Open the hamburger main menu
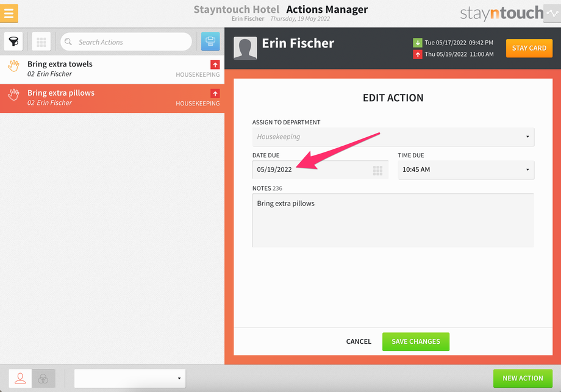The width and height of the screenshot is (561, 392). pyautogui.click(x=9, y=13)
